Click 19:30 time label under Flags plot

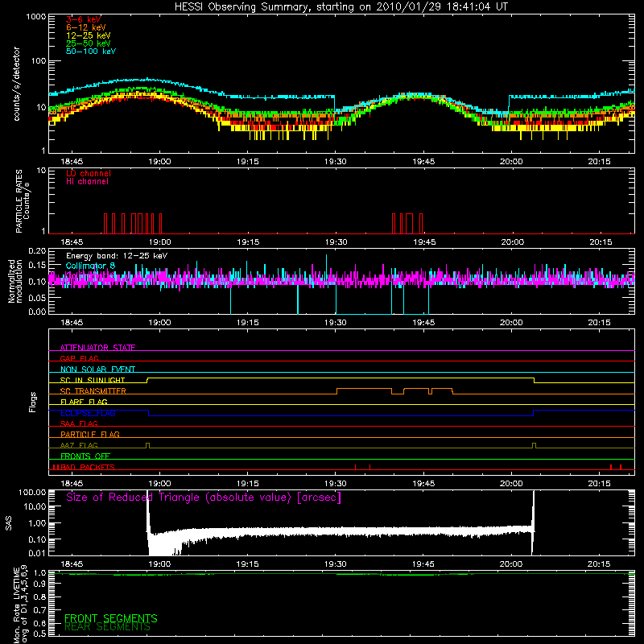[x=336, y=484]
